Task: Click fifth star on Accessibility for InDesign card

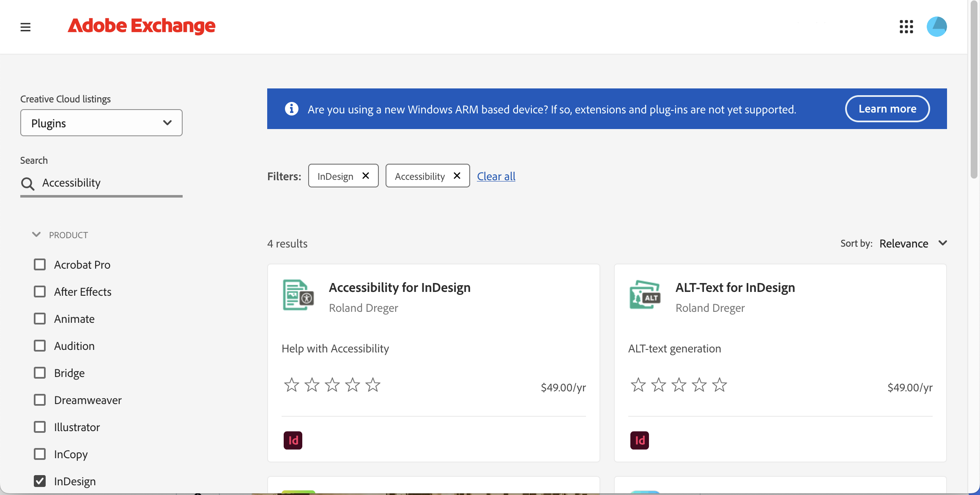Action: tap(373, 385)
